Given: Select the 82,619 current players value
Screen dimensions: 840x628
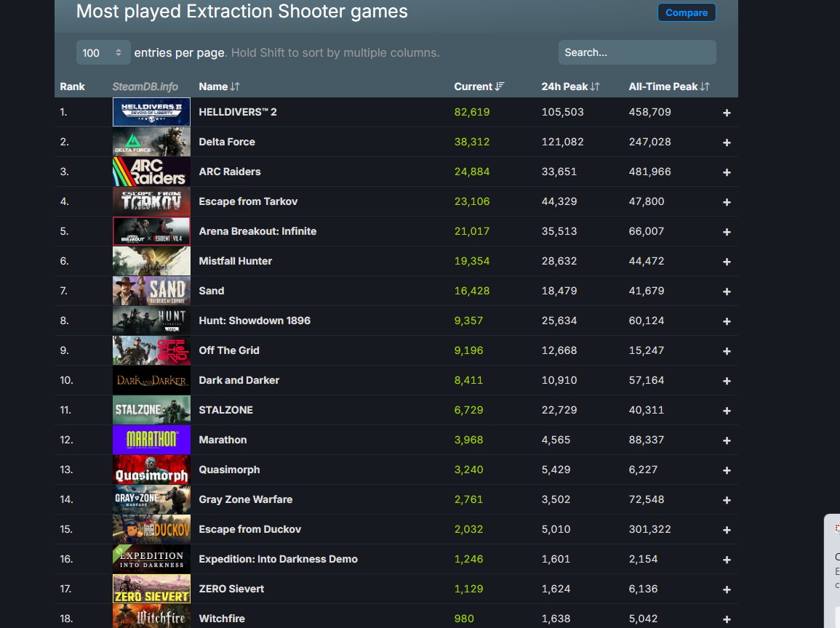Looking at the screenshot, I should point(472,112).
